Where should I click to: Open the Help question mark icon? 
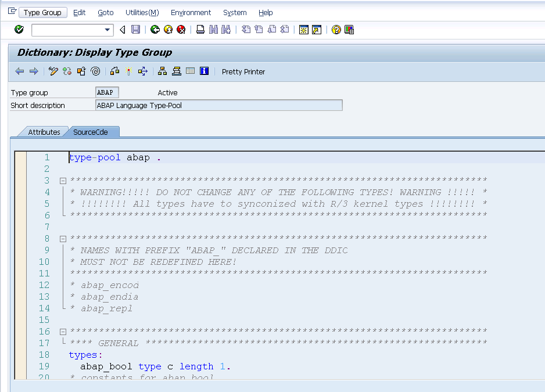[336, 29]
